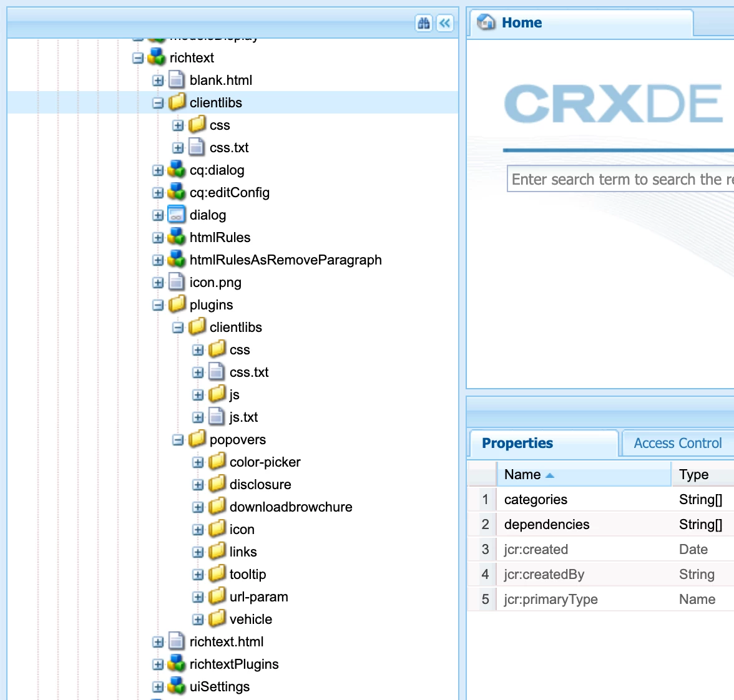
Task: Open the Home tab
Action: (x=580, y=22)
